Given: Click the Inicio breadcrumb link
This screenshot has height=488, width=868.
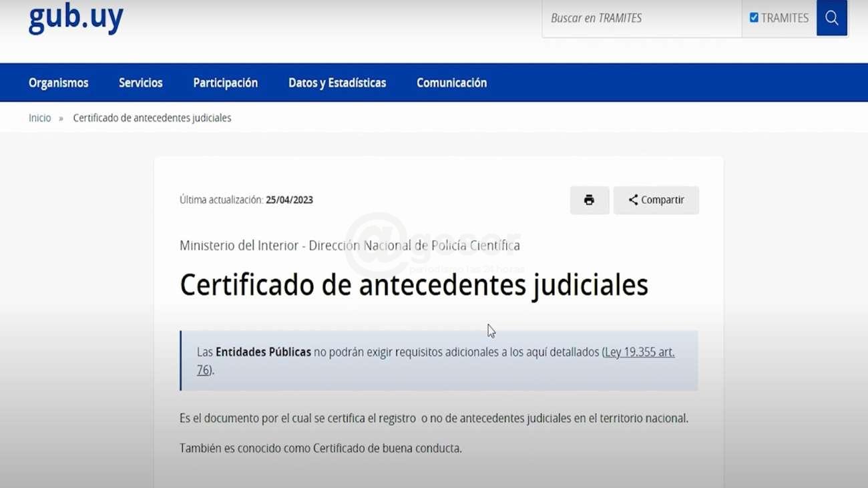Looking at the screenshot, I should [x=39, y=118].
